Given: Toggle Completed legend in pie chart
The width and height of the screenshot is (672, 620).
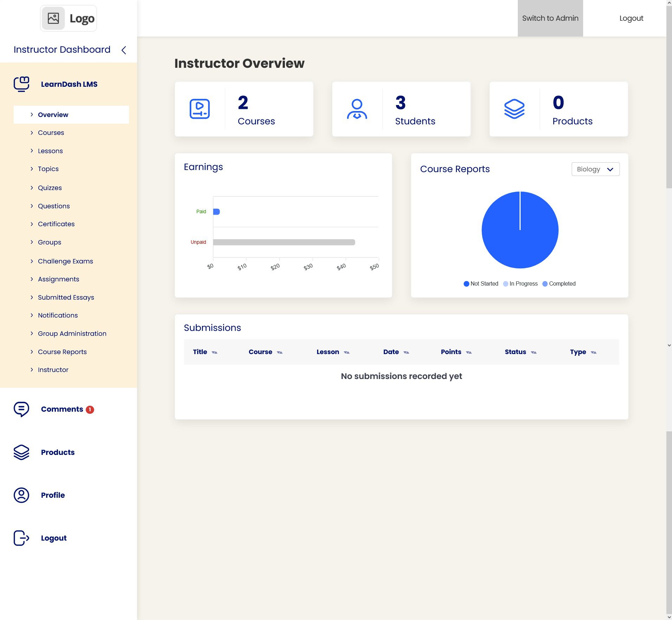Looking at the screenshot, I should [559, 284].
